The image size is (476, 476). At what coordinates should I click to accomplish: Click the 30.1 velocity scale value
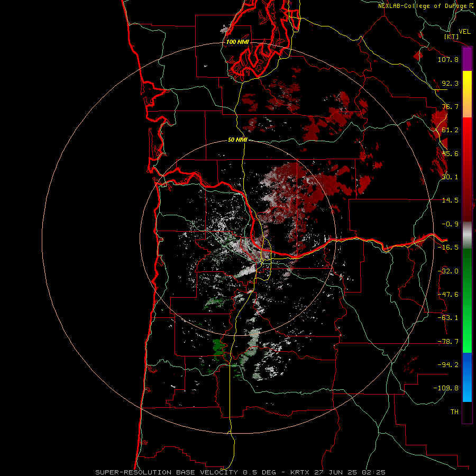pyautogui.click(x=450, y=177)
